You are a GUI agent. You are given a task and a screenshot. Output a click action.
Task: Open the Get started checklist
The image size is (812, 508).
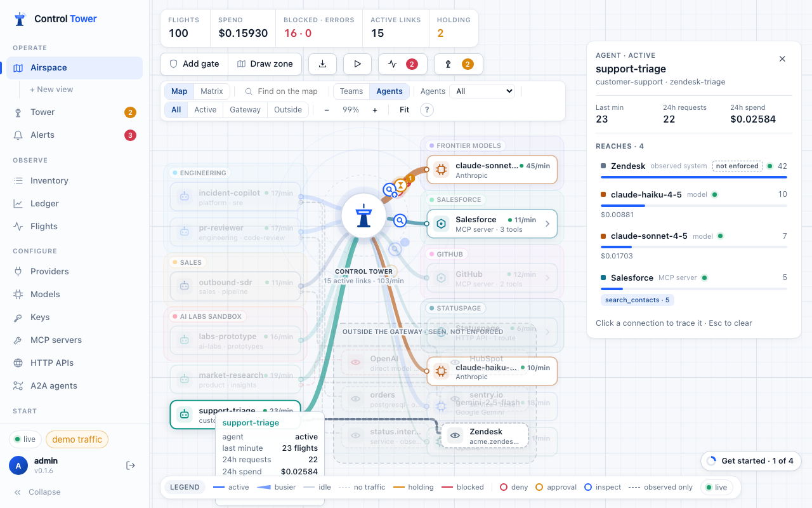(750, 461)
